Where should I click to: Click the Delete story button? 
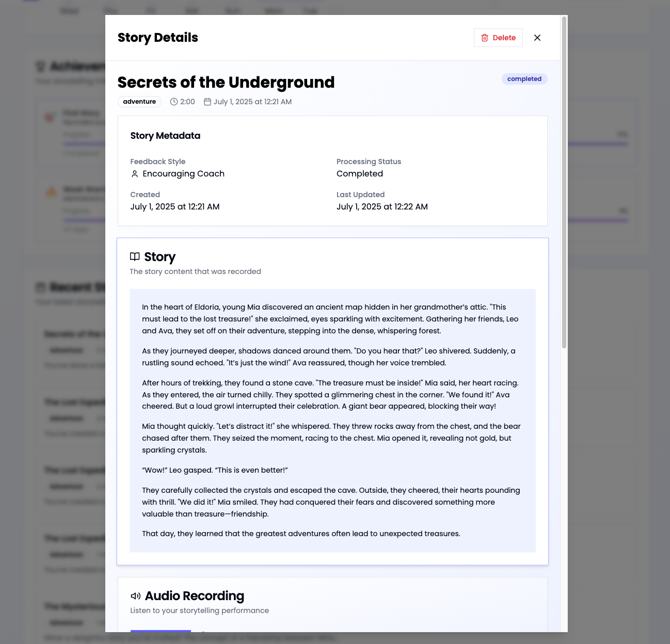point(498,38)
